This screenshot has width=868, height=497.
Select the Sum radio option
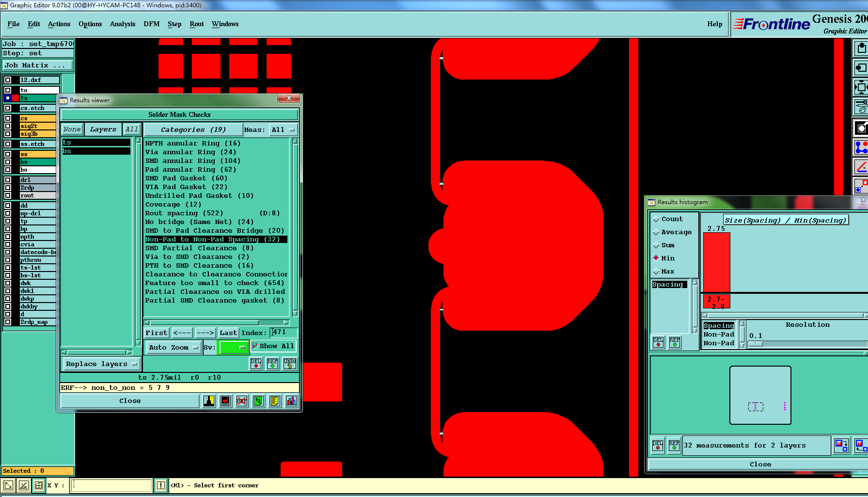(656, 245)
